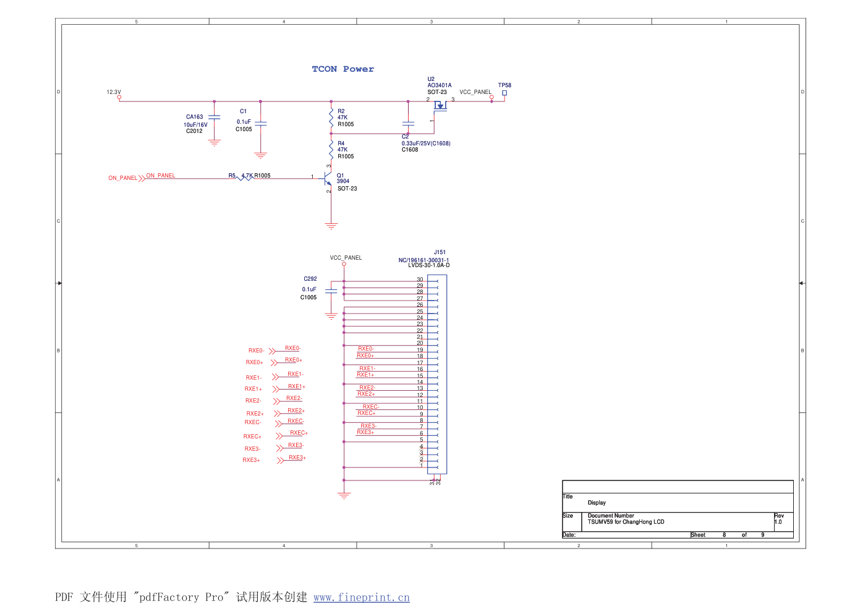This screenshot has height=614, width=868.
Task: Select the J151 LVDS connector body
Action: coord(437,374)
